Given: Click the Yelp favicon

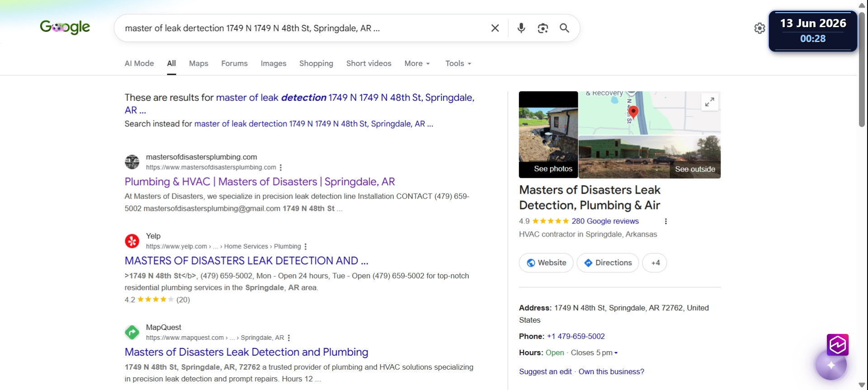Looking at the screenshot, I should pyautogui.click(x=132, y=241).
